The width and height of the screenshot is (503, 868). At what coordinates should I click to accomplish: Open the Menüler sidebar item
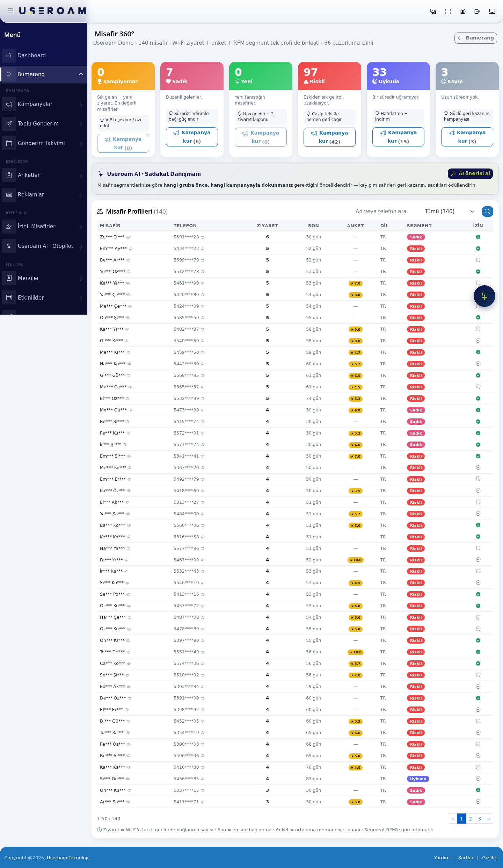point(44,278)
